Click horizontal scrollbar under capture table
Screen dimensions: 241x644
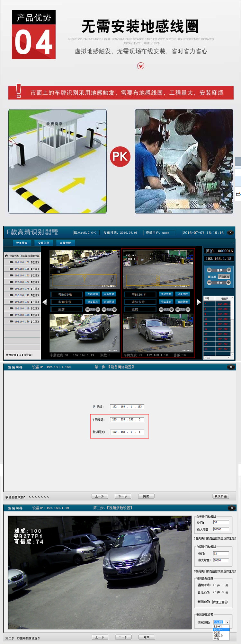[x=217, y=357]
